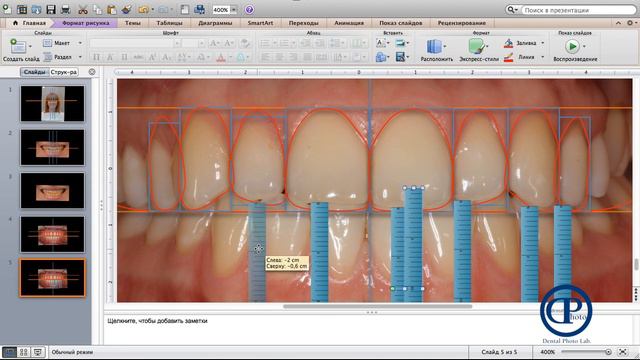Open ribbon settings gear menu
This screenshot has height=360, width=640.
pos(631,23)
